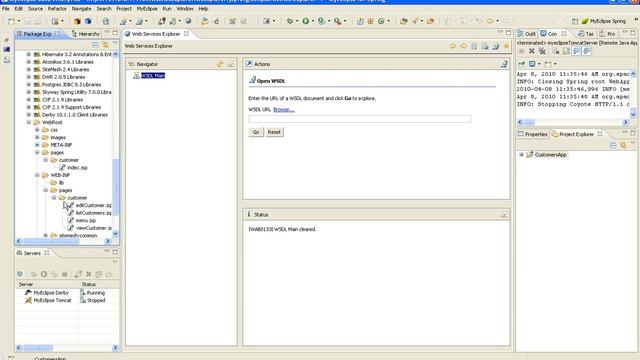Click the Console horizontal scrollbar

pyautogui.click(x=573, y=122)
